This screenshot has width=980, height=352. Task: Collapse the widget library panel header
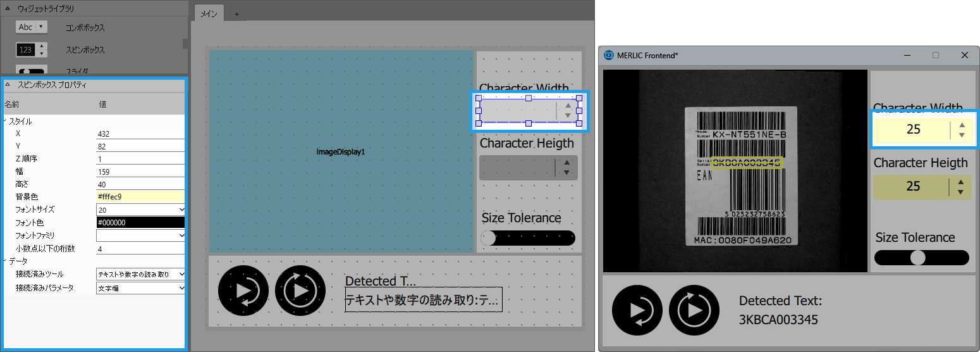point(7,8)
